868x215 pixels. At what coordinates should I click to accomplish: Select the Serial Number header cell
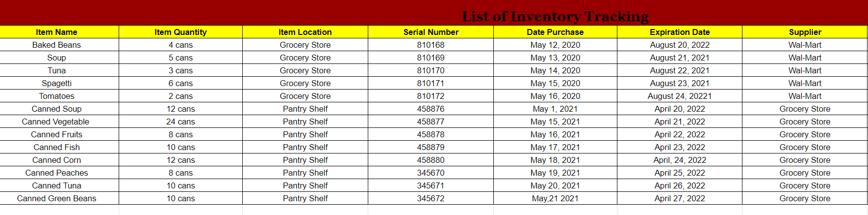[x=431, y=32]
